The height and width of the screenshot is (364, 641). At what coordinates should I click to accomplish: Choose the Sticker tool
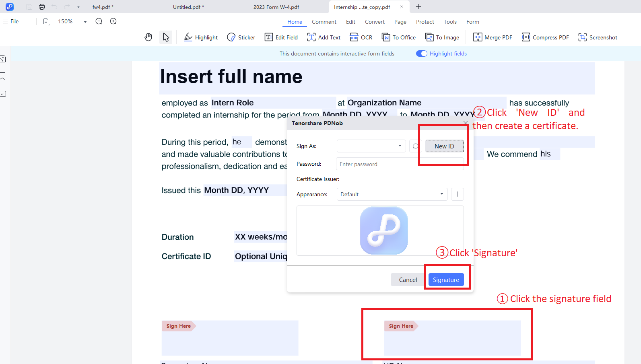pos(241,37)
